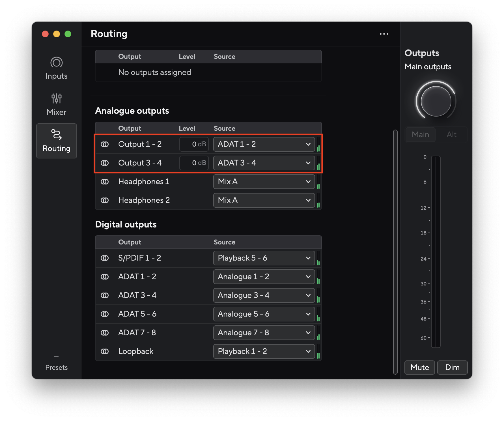
Task: Toggle stereo link for ADAT 7 - 8
Action: tap(105, 333)
